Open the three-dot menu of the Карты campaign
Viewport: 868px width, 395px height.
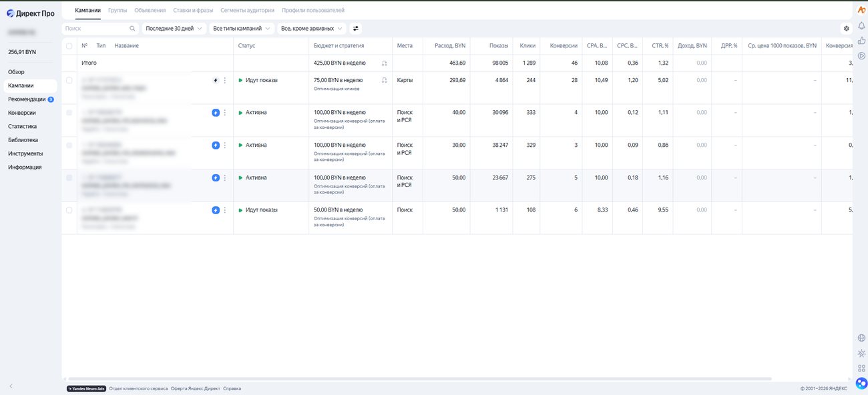pyautogui.click(x=224, y=80)
